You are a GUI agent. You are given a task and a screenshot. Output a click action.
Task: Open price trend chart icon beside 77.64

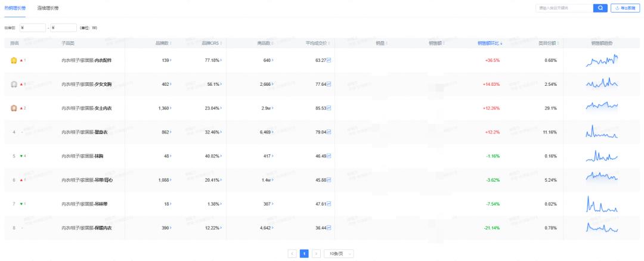329,84
